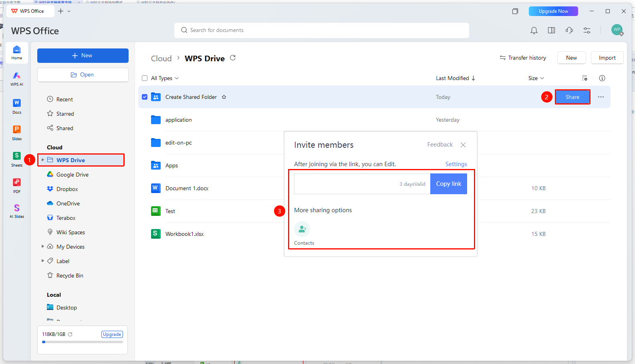Open Sheets from the left app bar

point(16,159)
